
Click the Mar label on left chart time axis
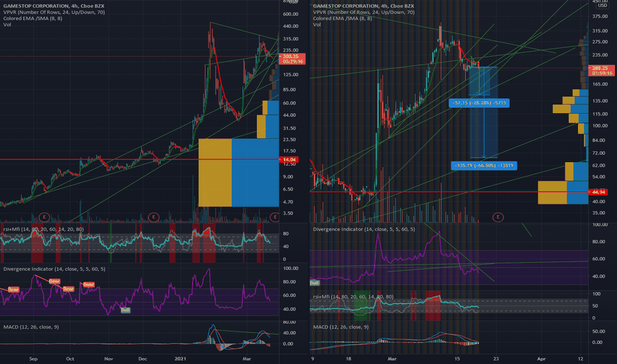(247, 359)
